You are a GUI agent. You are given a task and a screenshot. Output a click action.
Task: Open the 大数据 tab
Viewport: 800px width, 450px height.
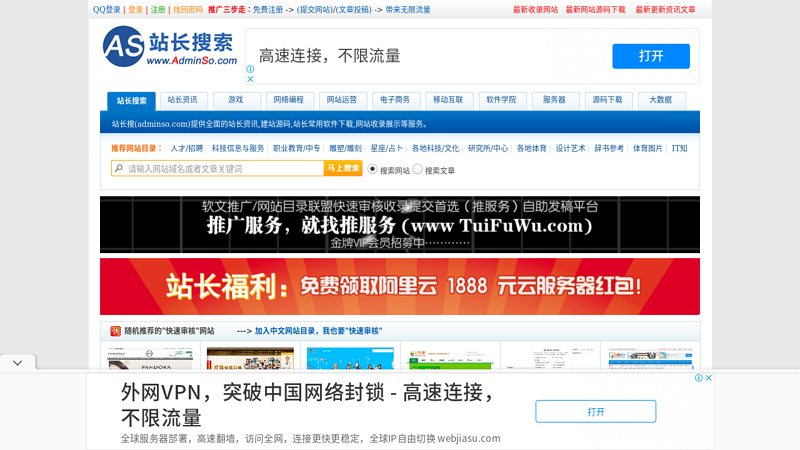tap(661, 100)
